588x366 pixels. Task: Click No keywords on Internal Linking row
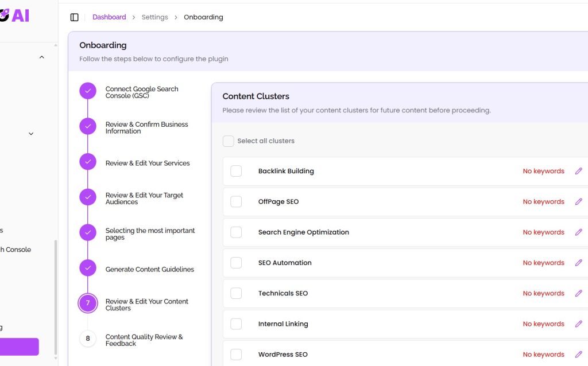coord(543,324)
